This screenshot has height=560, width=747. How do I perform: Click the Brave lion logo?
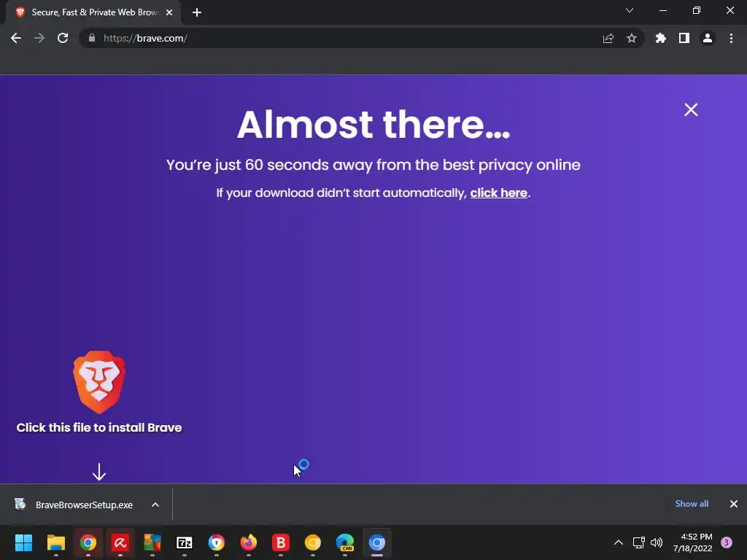point(99,382)
